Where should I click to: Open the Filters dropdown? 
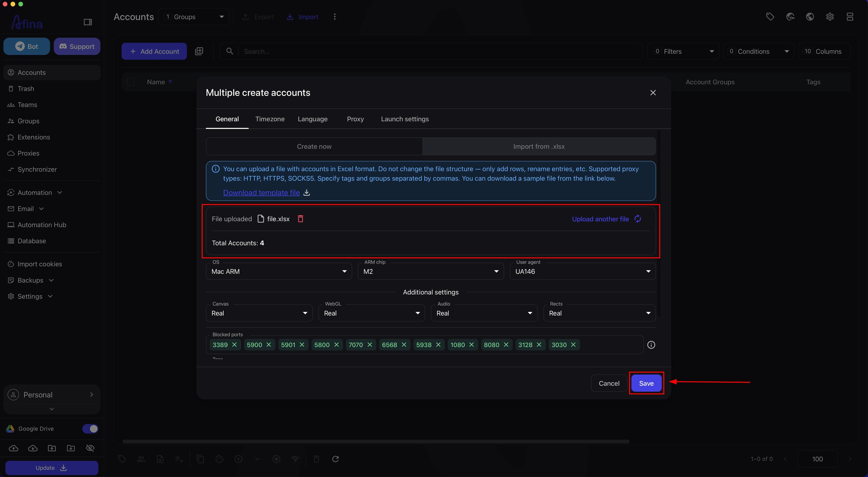click(x=683, y=51)
